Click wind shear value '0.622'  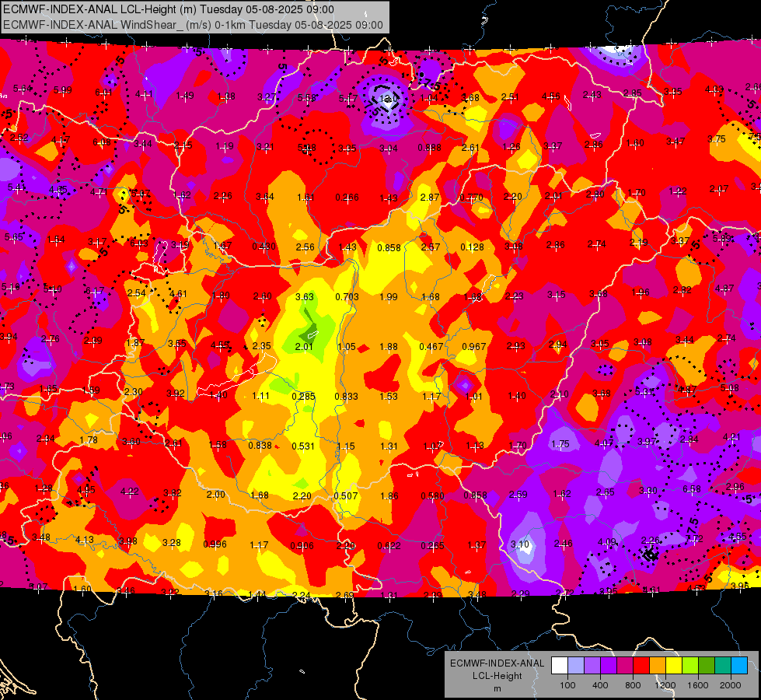pyautogui.click(x=389, y=545)
